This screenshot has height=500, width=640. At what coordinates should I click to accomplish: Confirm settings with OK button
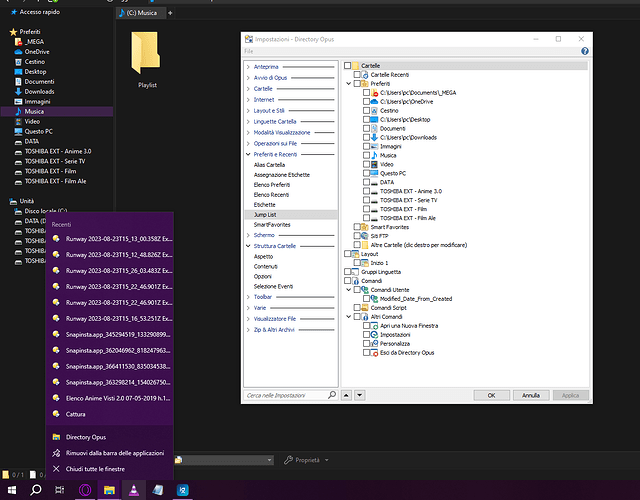[491, 395]
